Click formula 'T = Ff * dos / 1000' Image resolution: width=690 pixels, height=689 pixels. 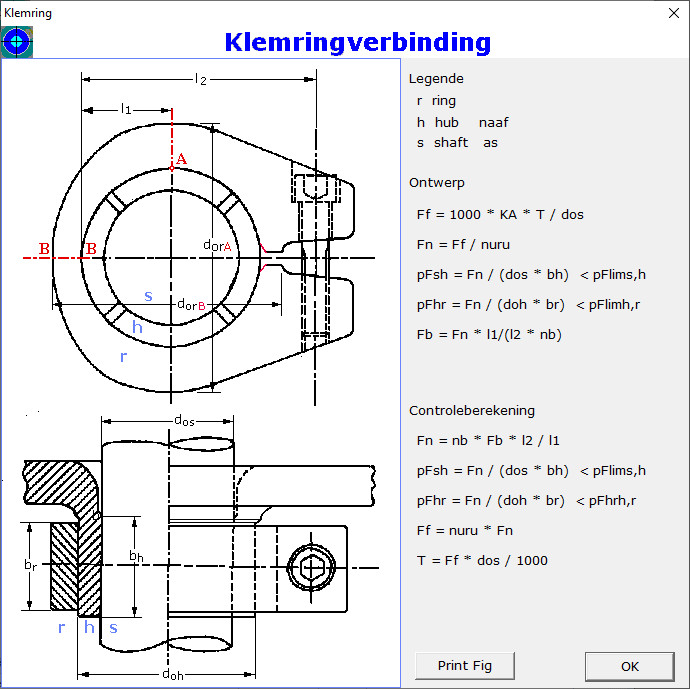[482, 561]
